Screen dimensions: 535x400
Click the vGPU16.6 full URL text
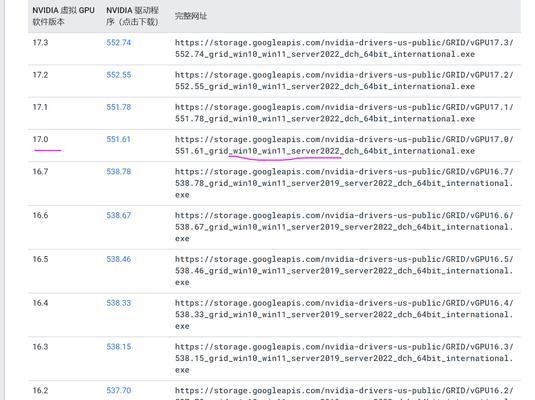tap(344, 227)
